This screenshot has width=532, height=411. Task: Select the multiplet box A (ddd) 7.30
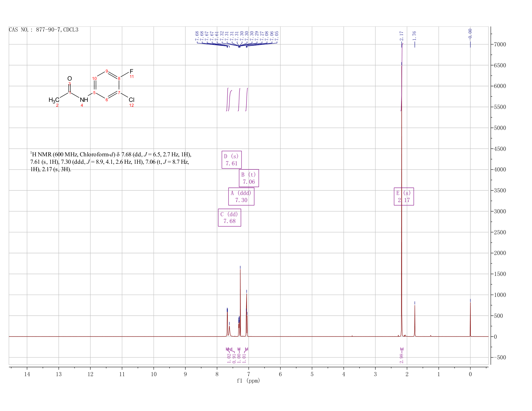pos(241,196)
